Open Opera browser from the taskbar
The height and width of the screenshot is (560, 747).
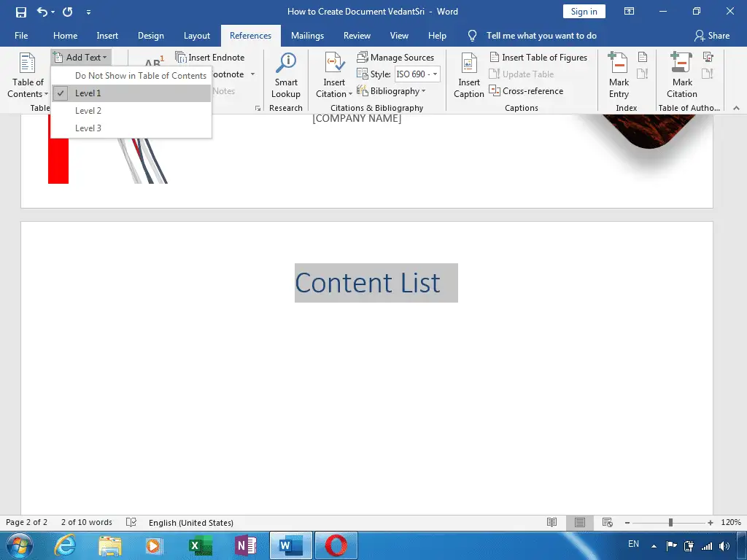click(x=336, y=545)
